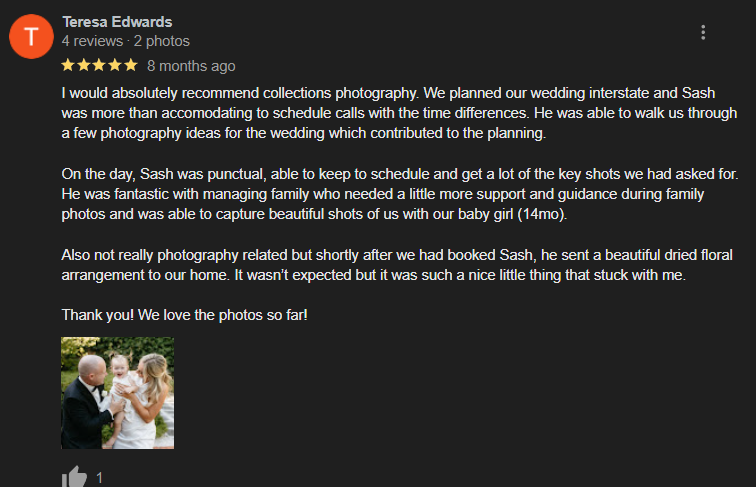This screenshot has width=756, height=487.
Task: Click Teresa Edwards' orange T avatar
Action: (x=31, y=37)
